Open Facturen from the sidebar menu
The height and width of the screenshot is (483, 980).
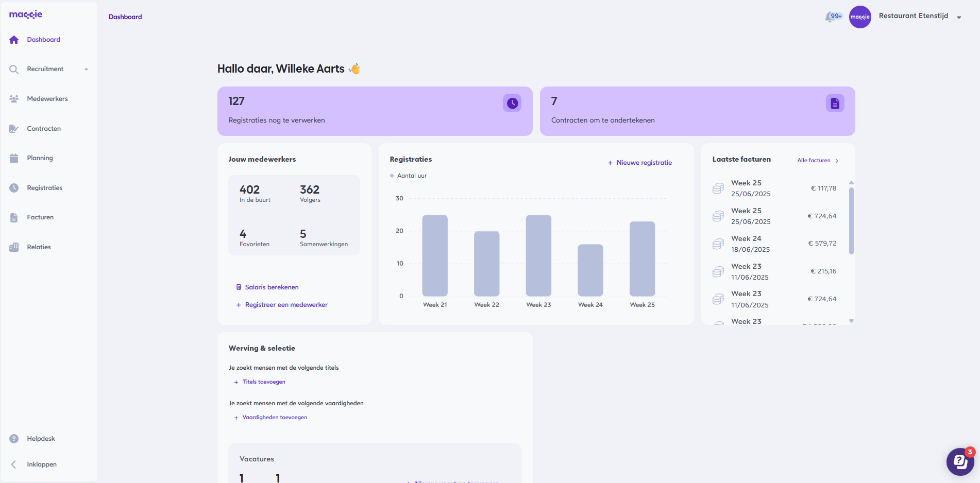[40, 217]
